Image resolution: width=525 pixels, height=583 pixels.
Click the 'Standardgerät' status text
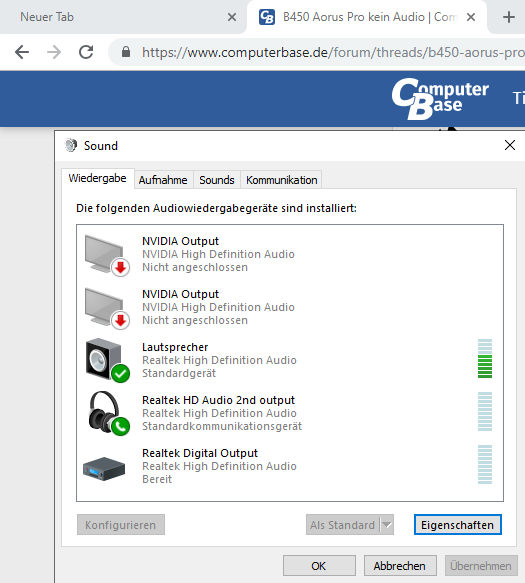[179, 373]
